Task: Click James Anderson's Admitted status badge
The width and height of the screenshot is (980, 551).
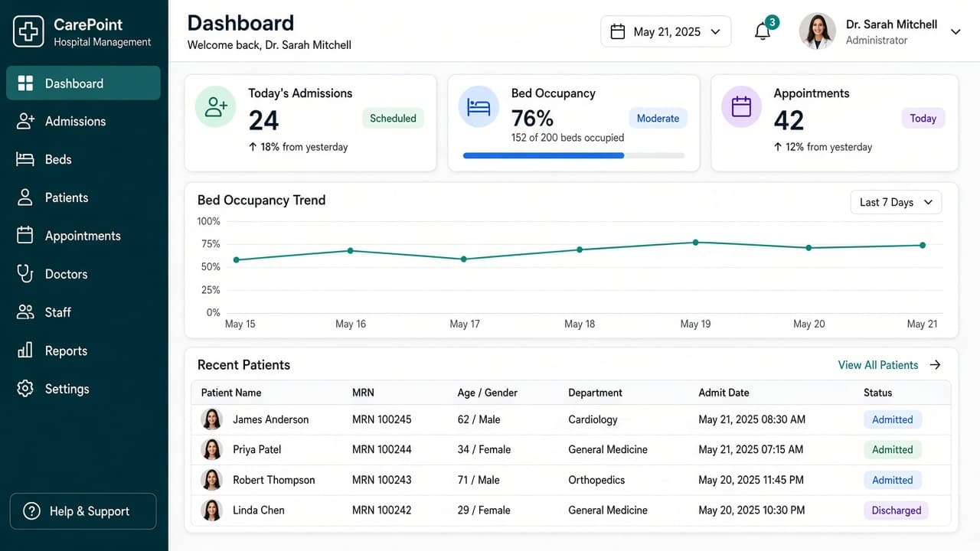Action: click(x=893, y=419)
